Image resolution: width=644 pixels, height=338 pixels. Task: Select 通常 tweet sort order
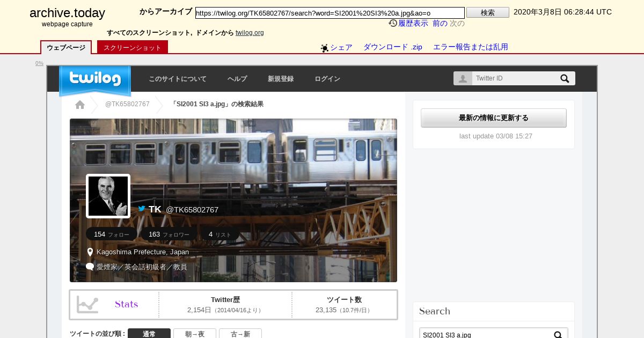[x=149, y=334]
